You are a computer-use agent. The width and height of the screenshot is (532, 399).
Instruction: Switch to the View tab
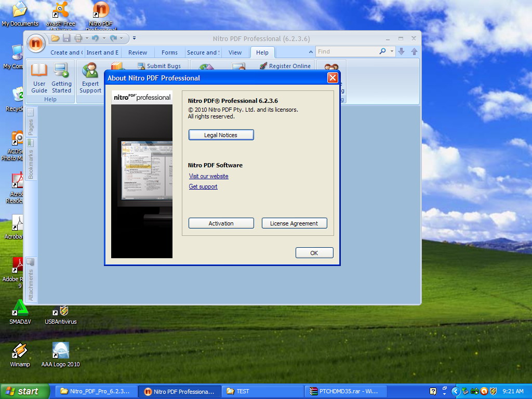tap(235, 52)
